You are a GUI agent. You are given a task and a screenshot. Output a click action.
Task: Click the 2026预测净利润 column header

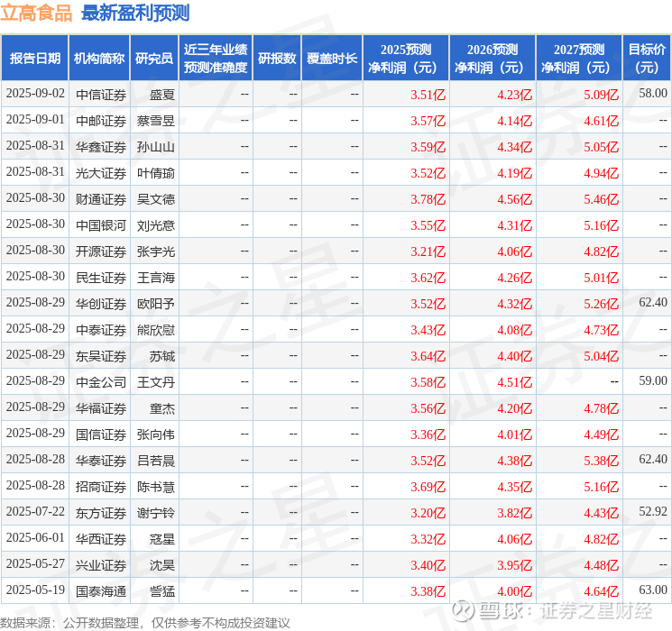492,59
